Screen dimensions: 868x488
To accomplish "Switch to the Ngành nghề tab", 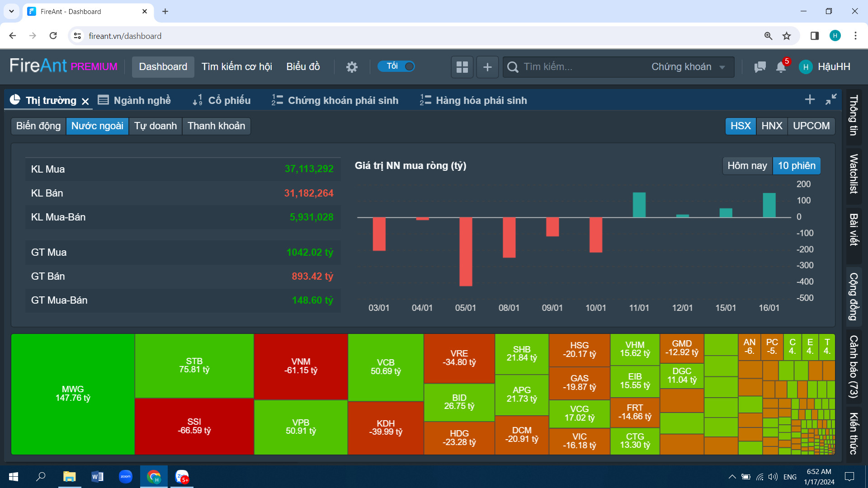I will click(135, 100).
